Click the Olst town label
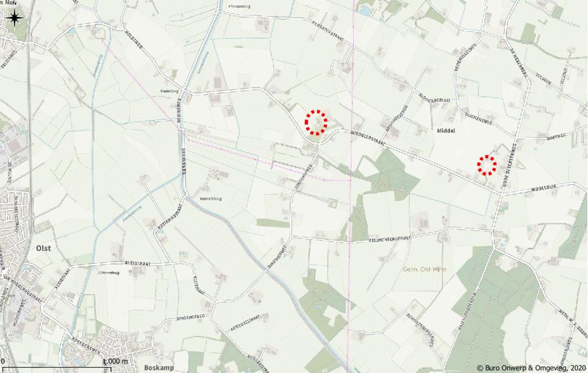This screenshot has width=588, height=373. click(x=43, y=248)
